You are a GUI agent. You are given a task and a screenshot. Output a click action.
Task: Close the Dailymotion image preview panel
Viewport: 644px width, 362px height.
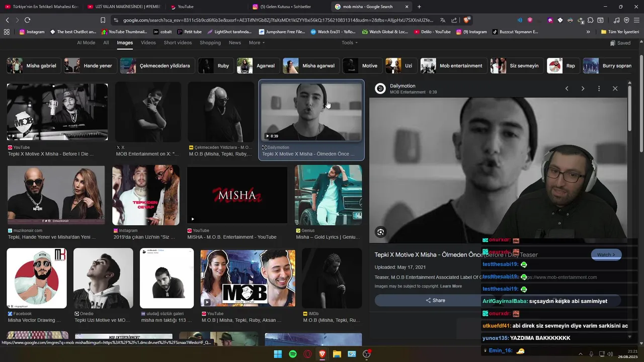[x=615, y=88]
